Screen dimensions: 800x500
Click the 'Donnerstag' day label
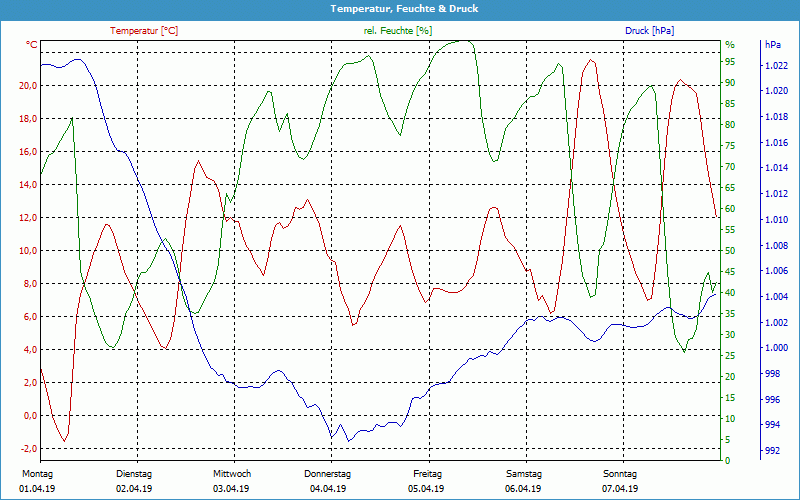tap(328, 474)
